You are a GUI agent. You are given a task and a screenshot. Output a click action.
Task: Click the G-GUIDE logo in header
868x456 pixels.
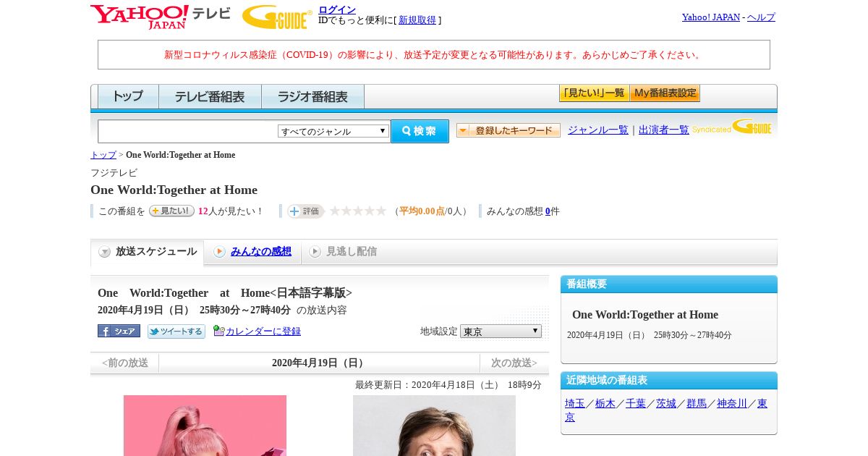pyautogui.click(x=277, y=17)
